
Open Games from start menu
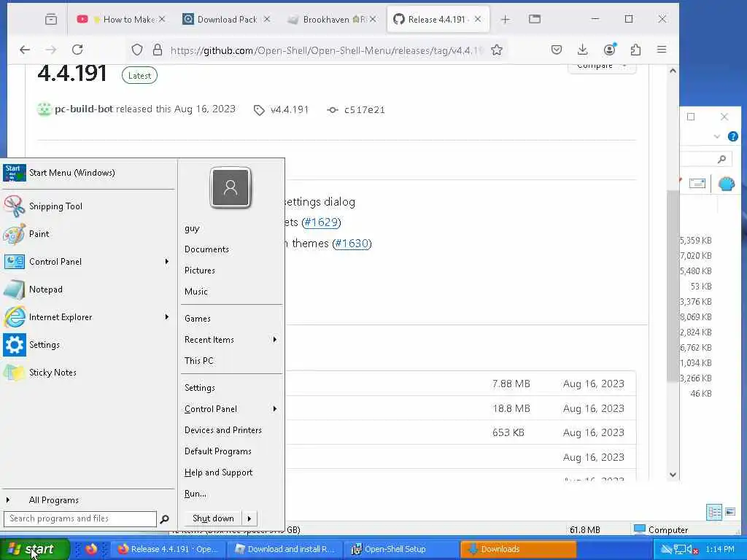pyautogui.click(x=197, y=319)
